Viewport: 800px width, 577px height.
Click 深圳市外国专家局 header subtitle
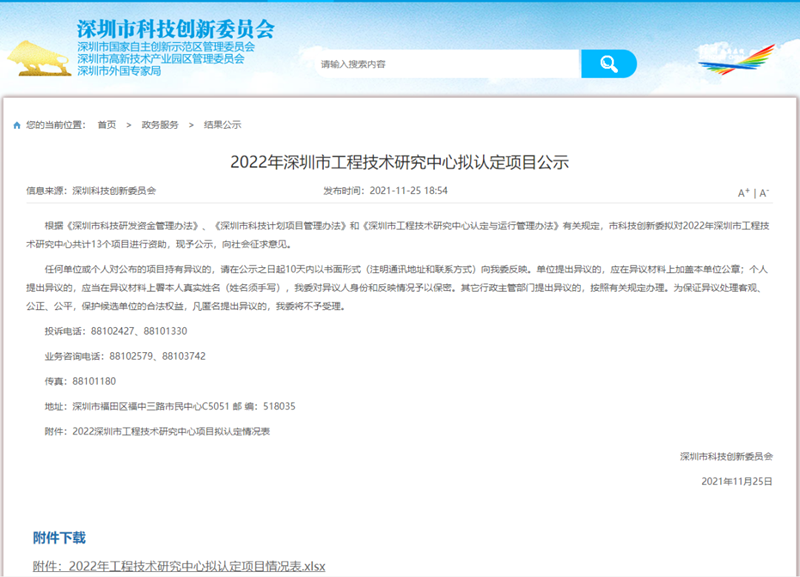[119, 71]
